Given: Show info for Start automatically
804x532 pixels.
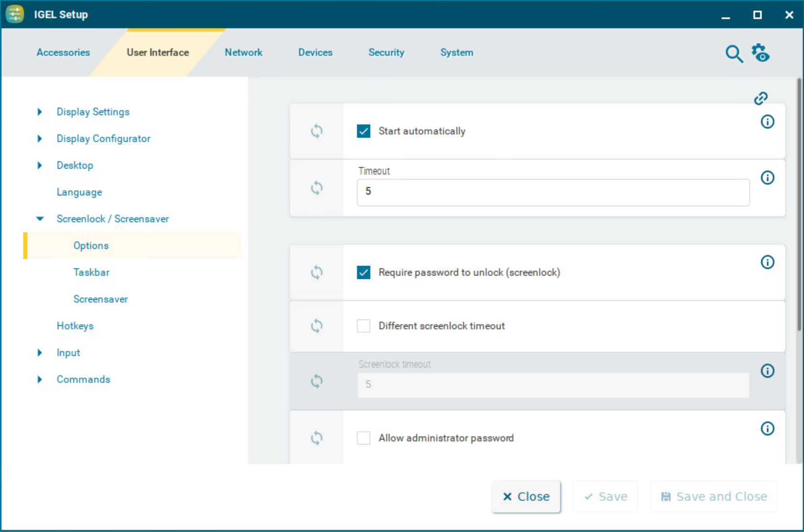Looking at the screenshot, I should 767,122.
